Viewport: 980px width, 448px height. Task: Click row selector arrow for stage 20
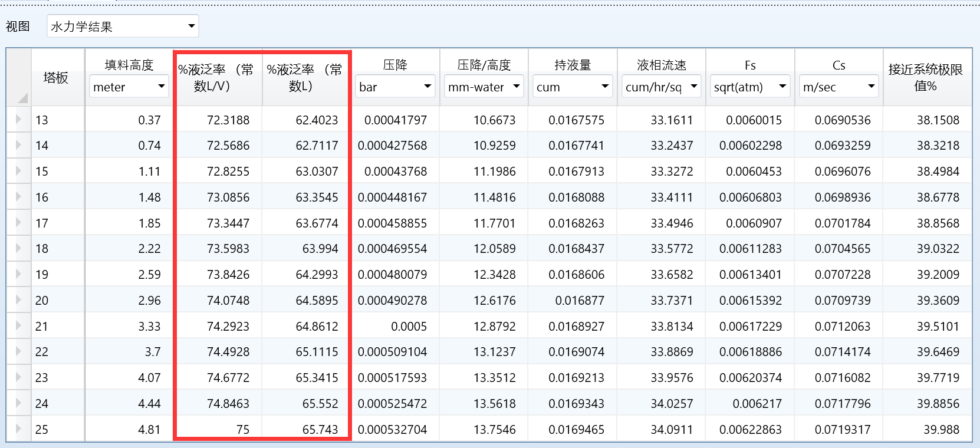click(x=19, y=300)
